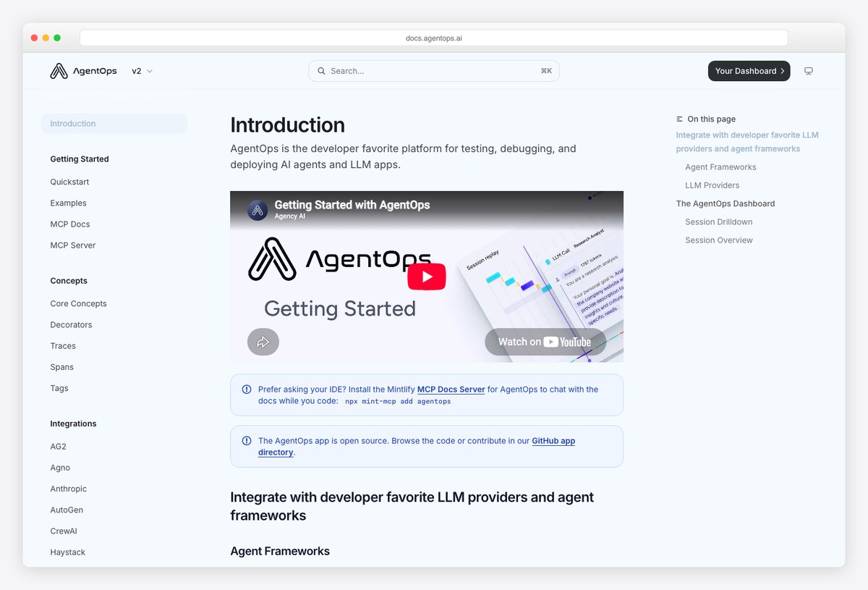This screenshot has width=868, height=590.
Task: Click the AgentOps logo in header
Action: (83, 71)
